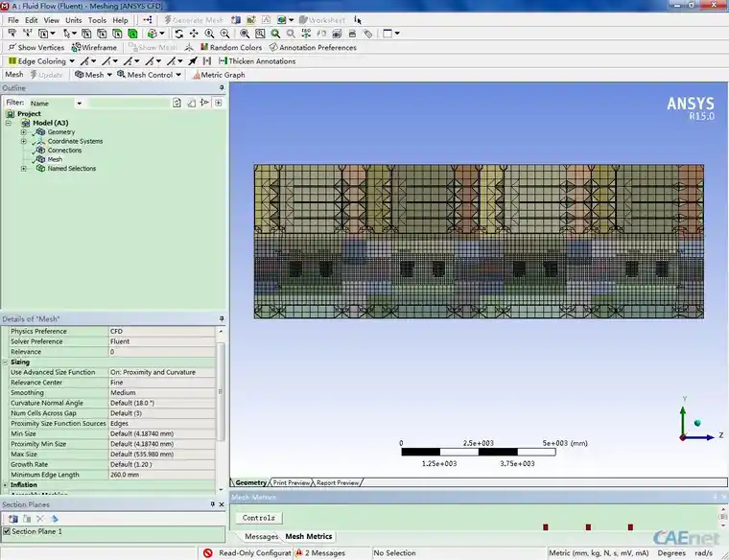Viewport: 729px width, 560px height.
Task: Click the Physics Preference value CFD
Action: tap(162, 332)
